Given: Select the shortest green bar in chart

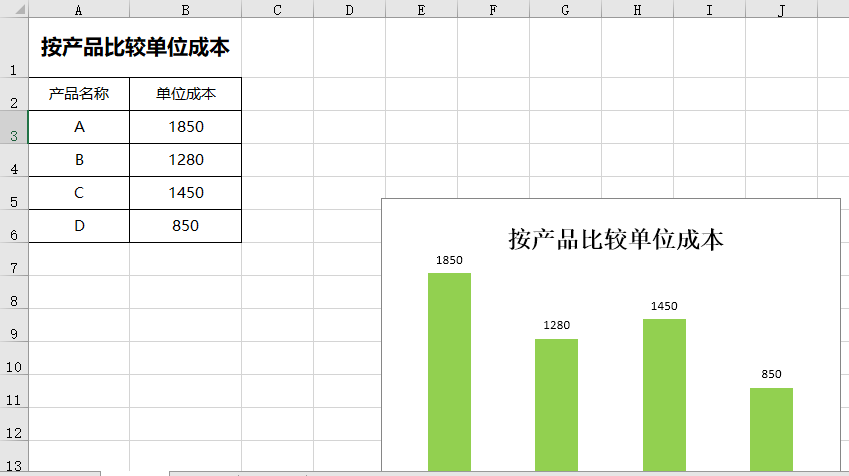Looking at the screenshot, I should click(771, 428).
